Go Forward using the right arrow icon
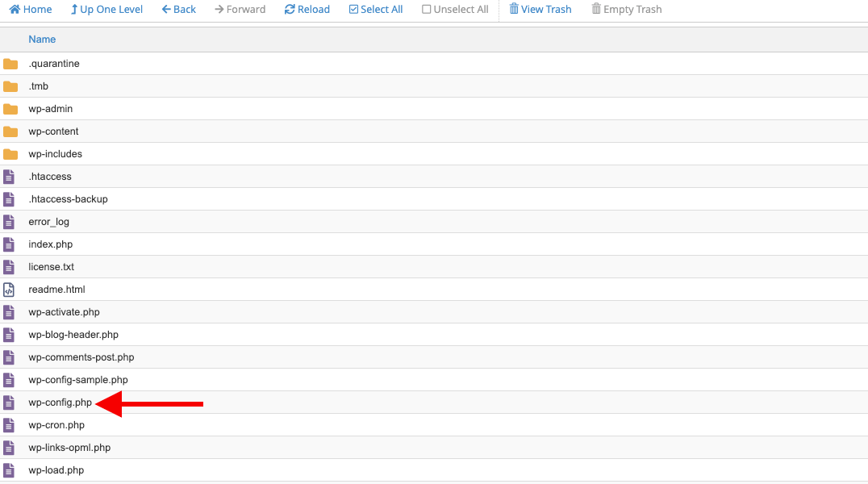 pos(218,9)
